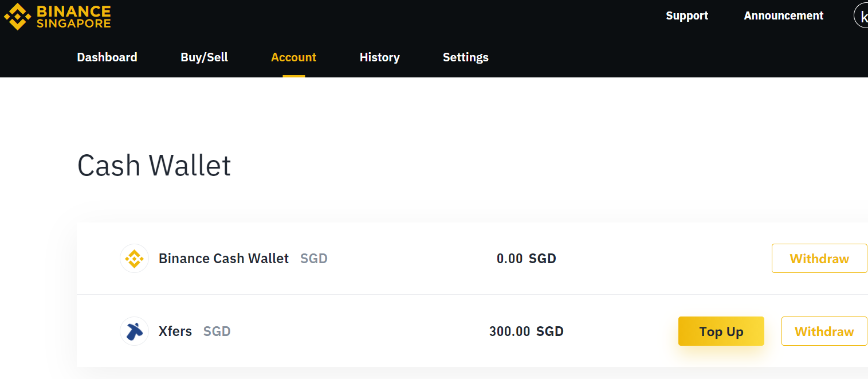Viewport: 868px width, 379px height.
Task: Click the Xfers wallet name
Action: (x=175, y=331)
